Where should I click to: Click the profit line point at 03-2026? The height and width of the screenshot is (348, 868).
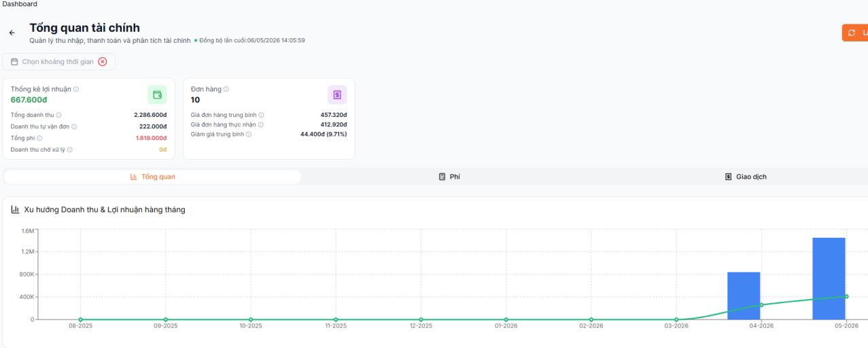tap(676, 319)
